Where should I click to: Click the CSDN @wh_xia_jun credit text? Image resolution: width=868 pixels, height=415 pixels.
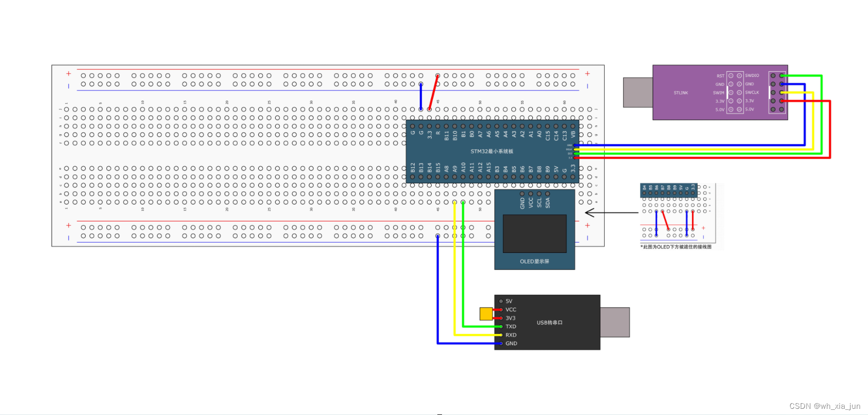pos(825,406)
